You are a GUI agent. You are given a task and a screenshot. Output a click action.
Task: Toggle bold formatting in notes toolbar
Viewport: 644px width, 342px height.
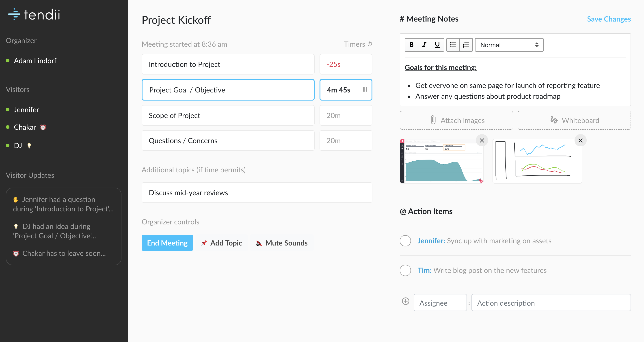click(411, 45)
